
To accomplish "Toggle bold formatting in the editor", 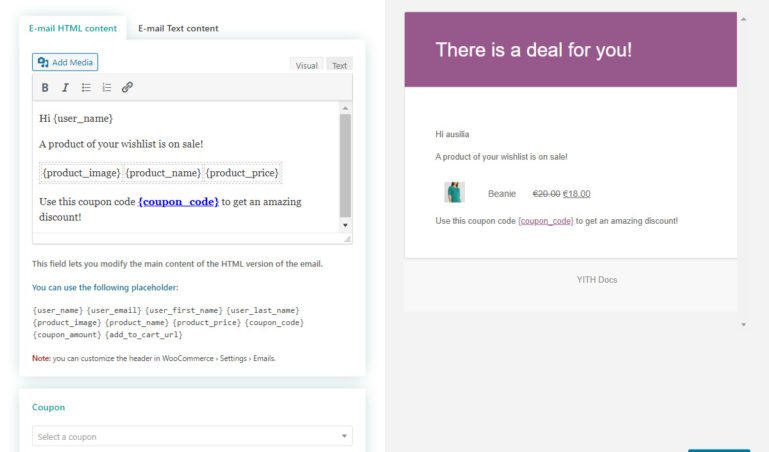I will [x=45, y=88].
